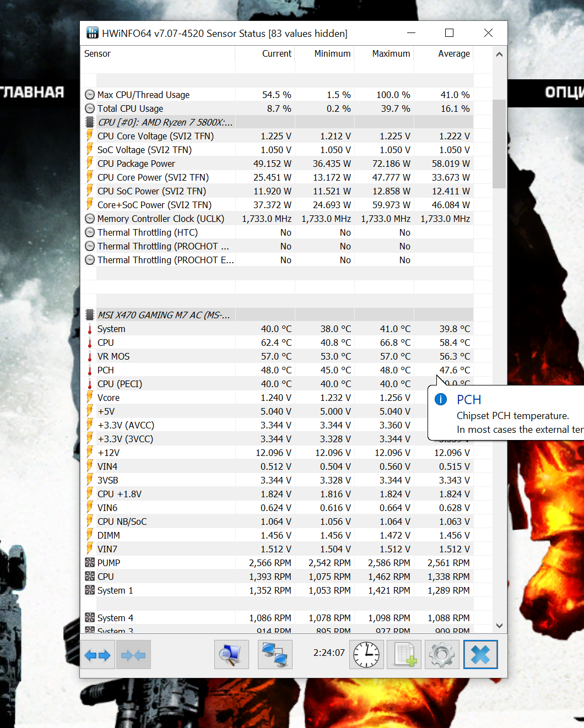This screenshot has width=584, height=728.
Task: Select the VIN4 voltage row
Action: (277, 466)
